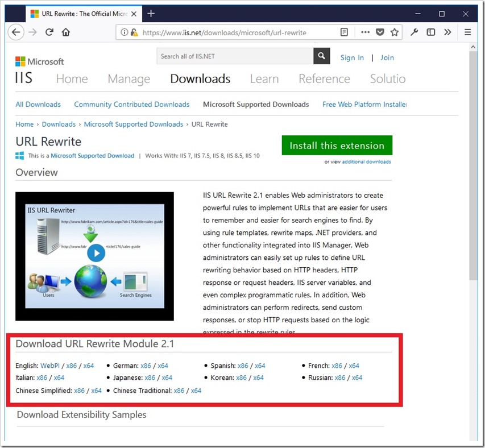485x448 pixels.
Task: Open Microsoft Supported Download link under title
Action: [93, 156]
